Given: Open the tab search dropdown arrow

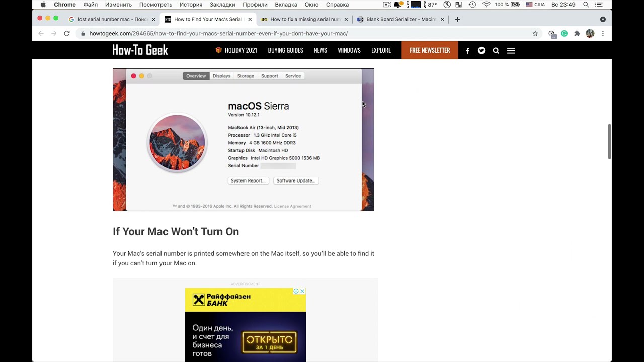Looking at the screenshot, I should (x=603, y=19).
